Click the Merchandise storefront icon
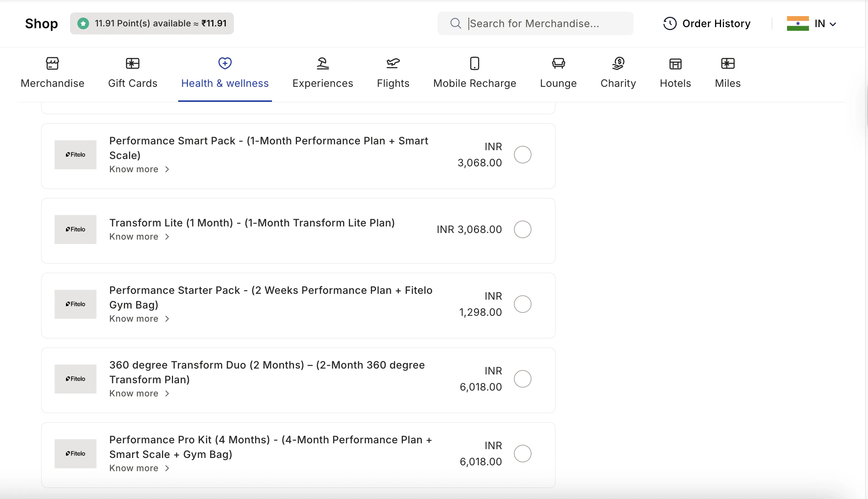Viewport: 868px width, 499px height. click(52, 63)
